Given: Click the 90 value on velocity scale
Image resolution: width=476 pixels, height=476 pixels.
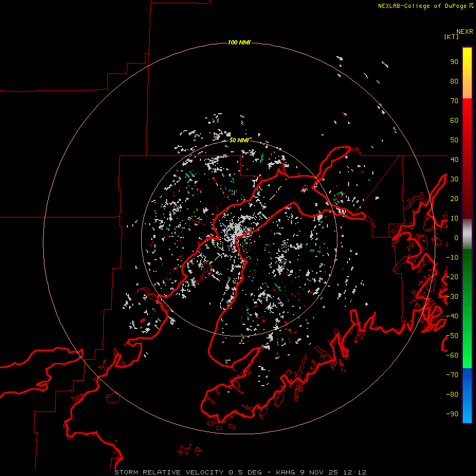Looking at the screenshot, I should [454, 62].
